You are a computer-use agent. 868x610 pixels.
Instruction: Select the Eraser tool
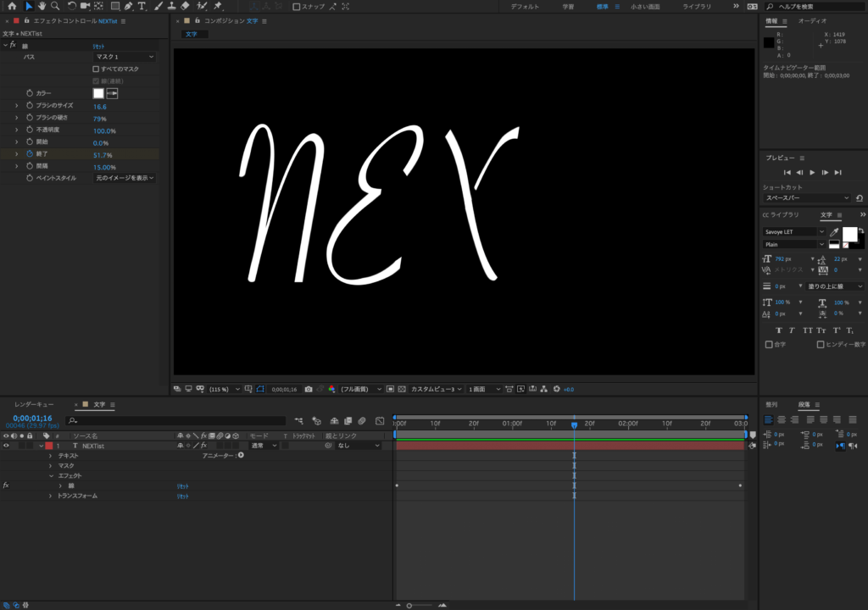coord(186,6)
